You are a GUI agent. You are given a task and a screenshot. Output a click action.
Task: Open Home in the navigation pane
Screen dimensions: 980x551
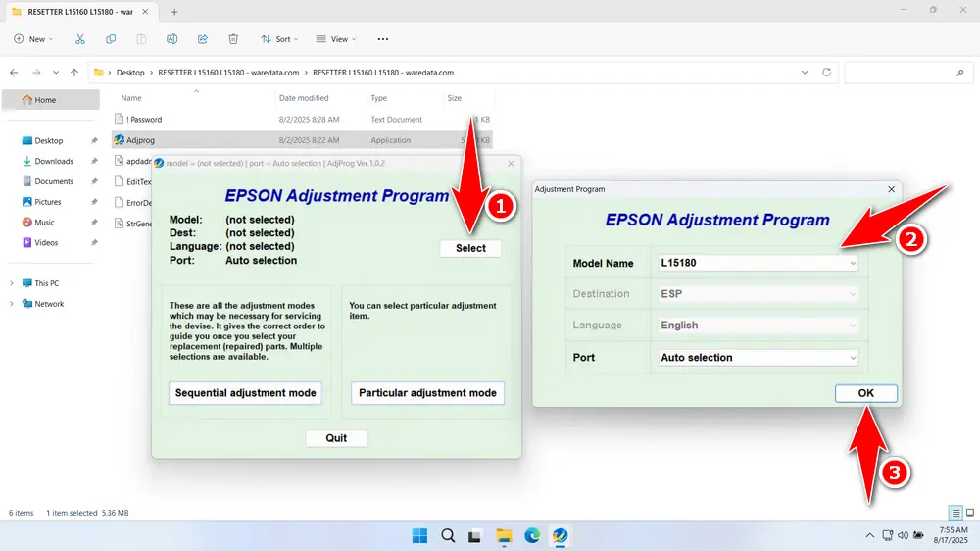coord(51,99)
